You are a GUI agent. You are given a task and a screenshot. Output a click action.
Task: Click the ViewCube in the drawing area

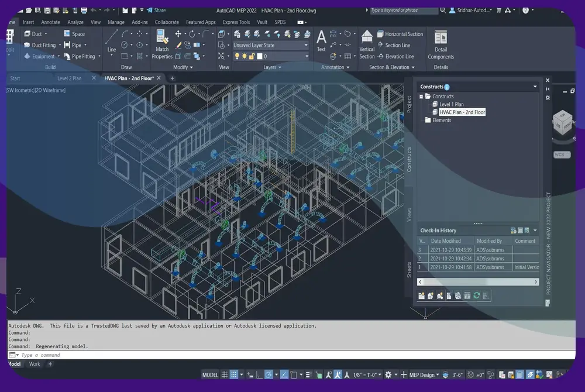point(562,123)
